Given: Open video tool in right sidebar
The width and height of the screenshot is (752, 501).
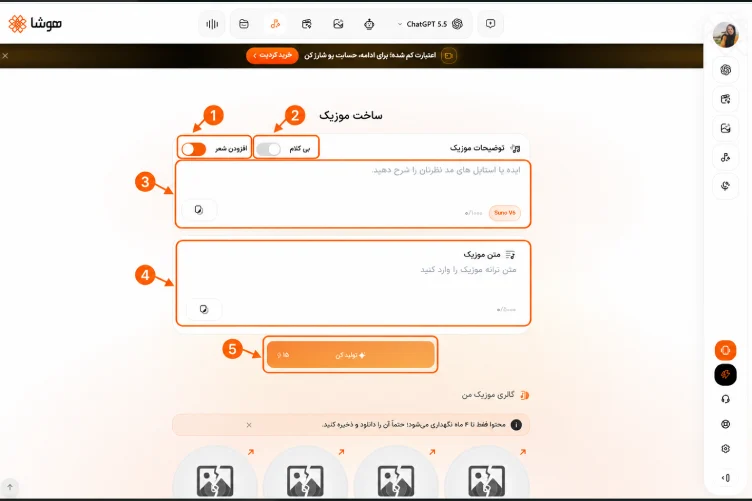Looking at the screenshot, I should [x=725, y=99].
